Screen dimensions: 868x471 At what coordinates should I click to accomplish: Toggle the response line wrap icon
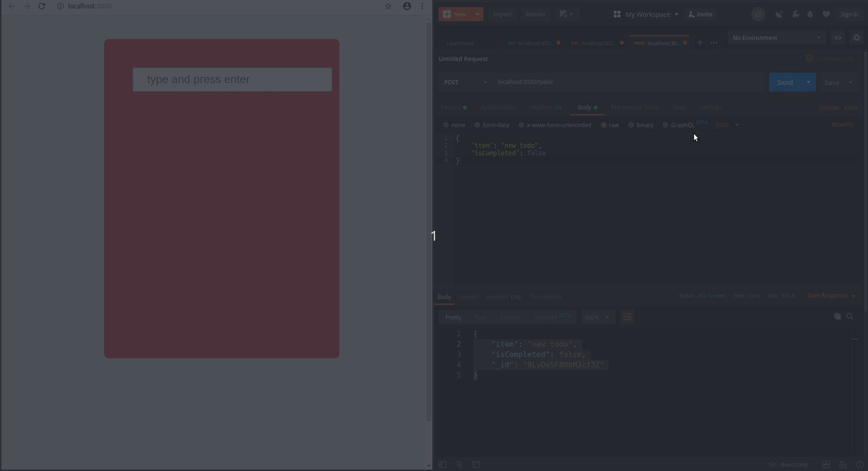click(627, 317)
